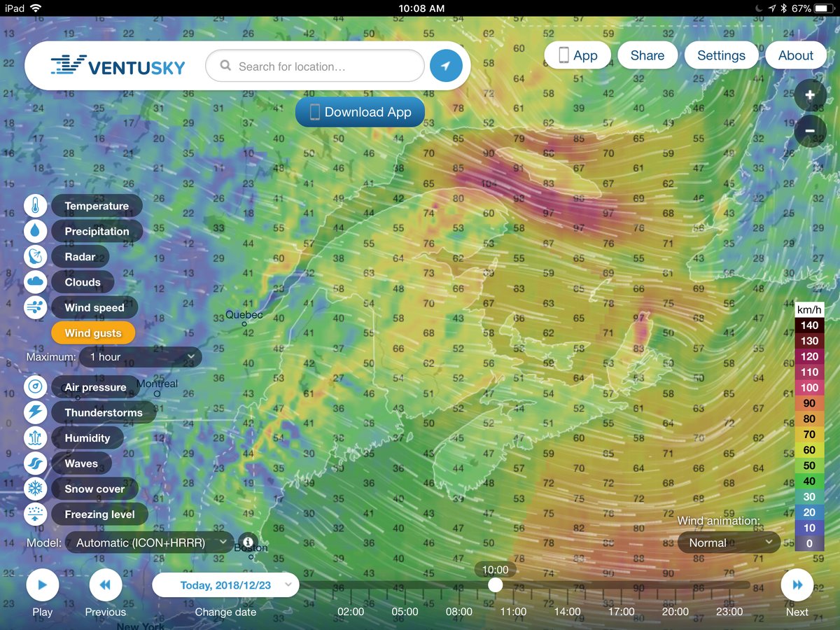Open the About menu item
The width and height of the screenshot is (840, 630).
(796, 55)
